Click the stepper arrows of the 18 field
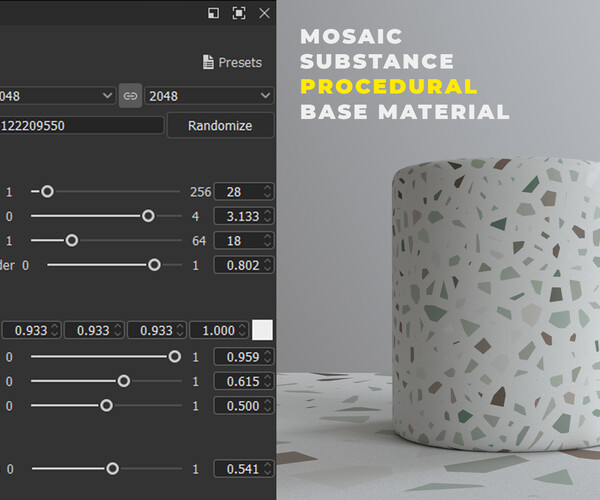This screenshot has width=600, height=500. (267, 240)
